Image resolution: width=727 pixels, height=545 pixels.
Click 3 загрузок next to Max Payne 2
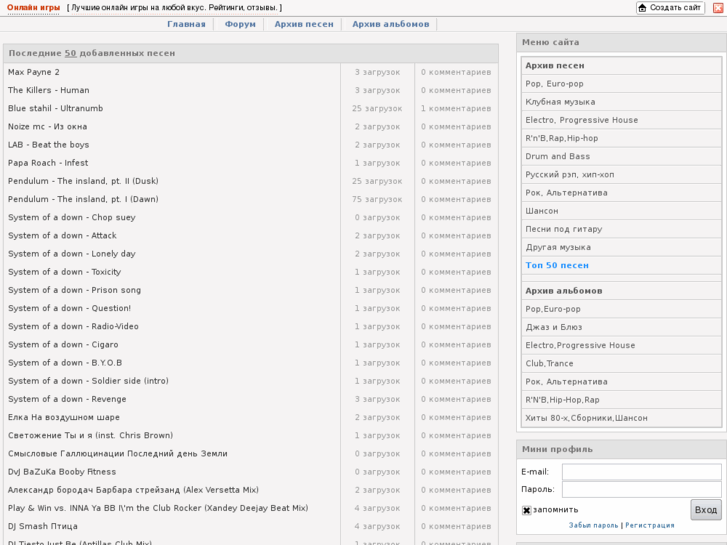click(x=377, y=72)
